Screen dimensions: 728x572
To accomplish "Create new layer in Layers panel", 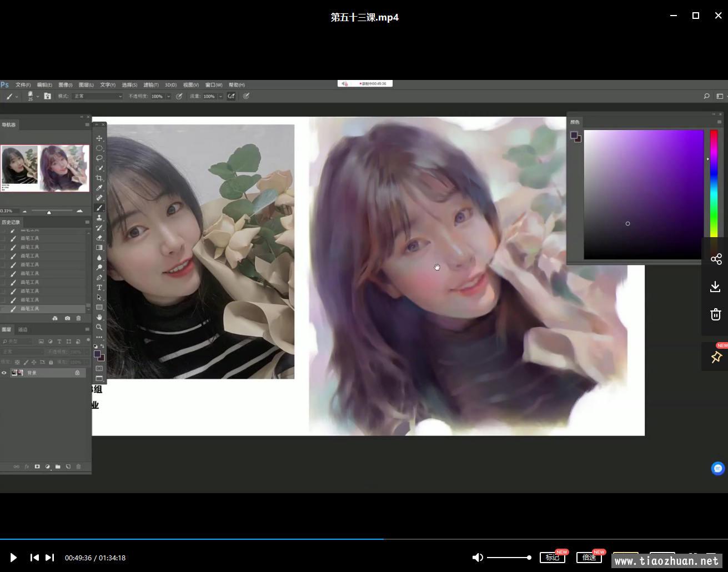I will (68, 466).
